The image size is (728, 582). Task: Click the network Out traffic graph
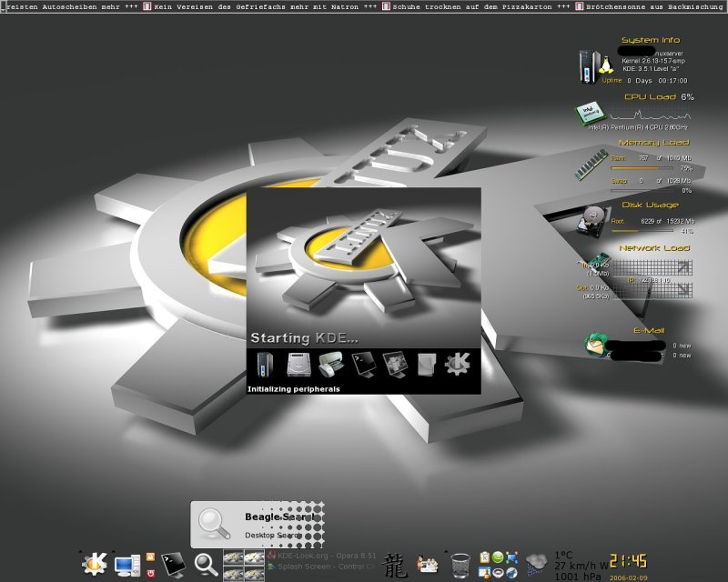pyautogui.click(x=652, y=290)
